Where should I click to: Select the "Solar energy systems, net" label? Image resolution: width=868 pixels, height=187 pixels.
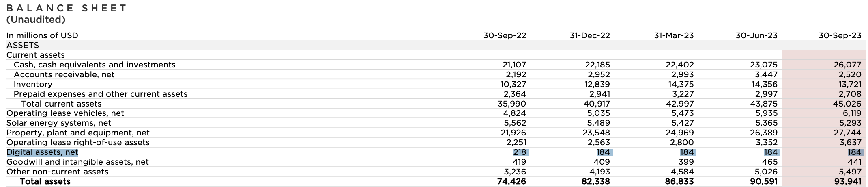point(59,123)
